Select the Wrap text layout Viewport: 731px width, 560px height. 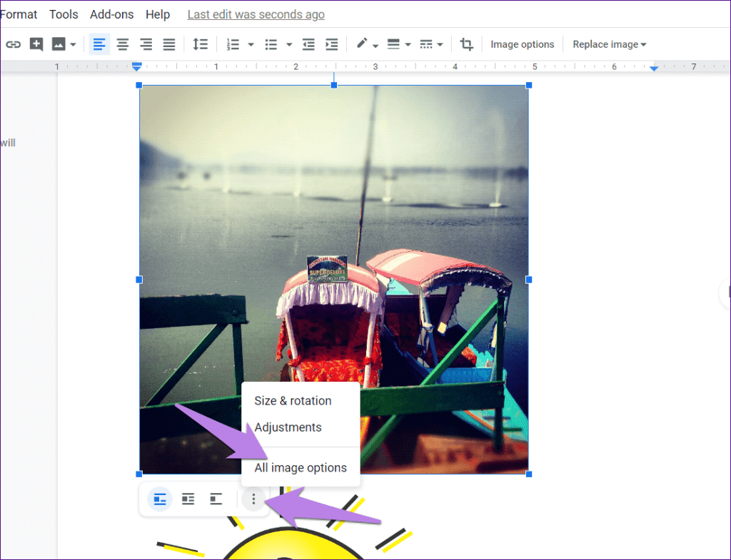click(188, 499)
